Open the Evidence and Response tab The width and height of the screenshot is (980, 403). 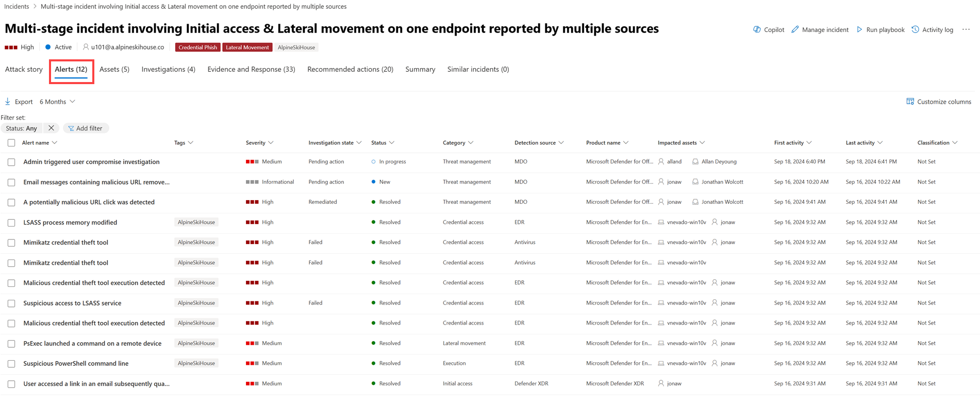251,69
